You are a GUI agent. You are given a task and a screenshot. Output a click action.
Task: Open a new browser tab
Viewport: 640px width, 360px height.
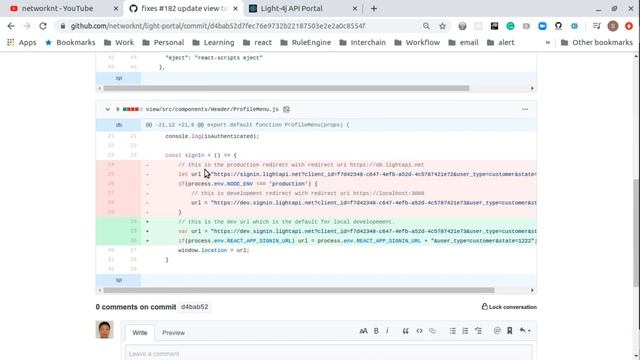click(x=374, y=9)
